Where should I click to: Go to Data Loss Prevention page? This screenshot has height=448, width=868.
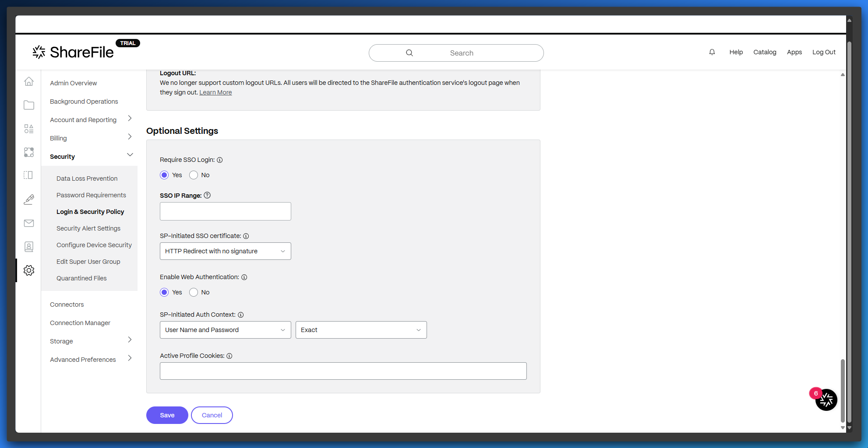tap(87, 178)
